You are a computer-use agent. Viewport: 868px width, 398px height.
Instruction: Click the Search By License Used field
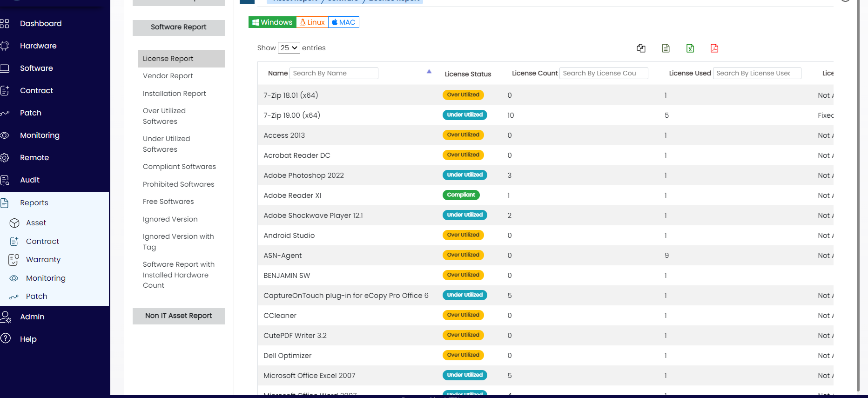click(757, 73)
